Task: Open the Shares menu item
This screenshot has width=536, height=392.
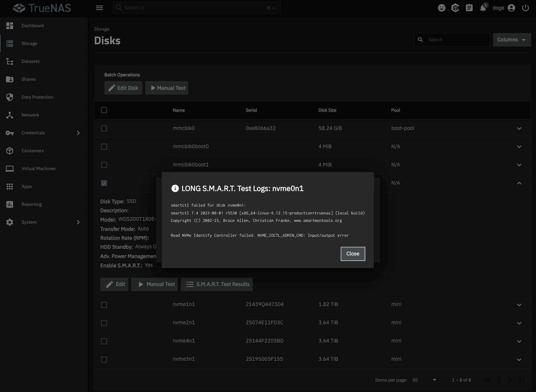Action: (44, 79)
